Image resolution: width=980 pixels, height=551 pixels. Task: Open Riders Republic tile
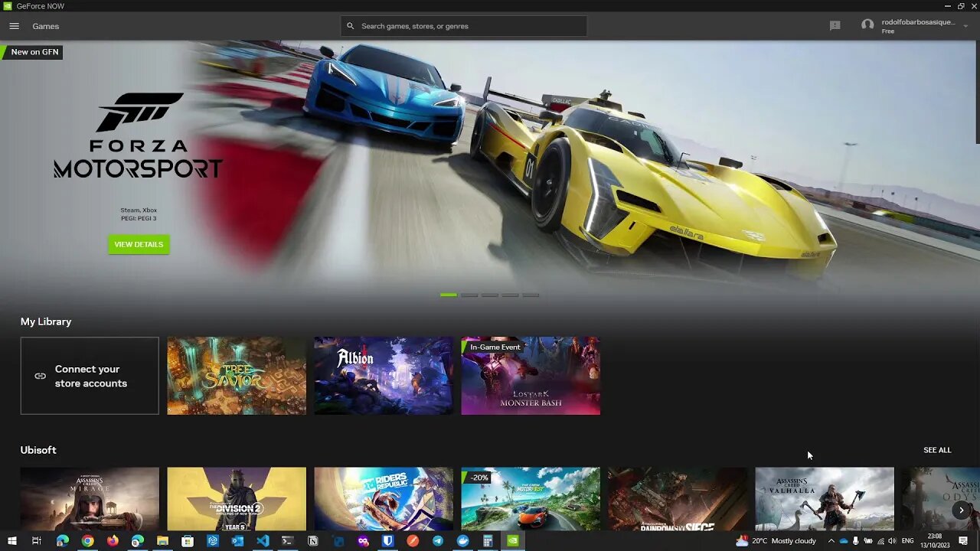tap(384, 499)
